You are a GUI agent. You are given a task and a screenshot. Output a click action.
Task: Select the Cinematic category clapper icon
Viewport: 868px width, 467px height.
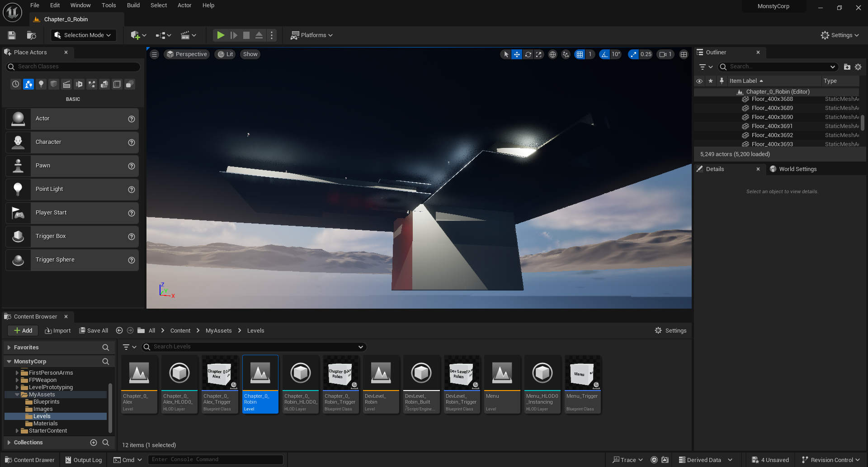pyautogui.click(x=66, y=84)
